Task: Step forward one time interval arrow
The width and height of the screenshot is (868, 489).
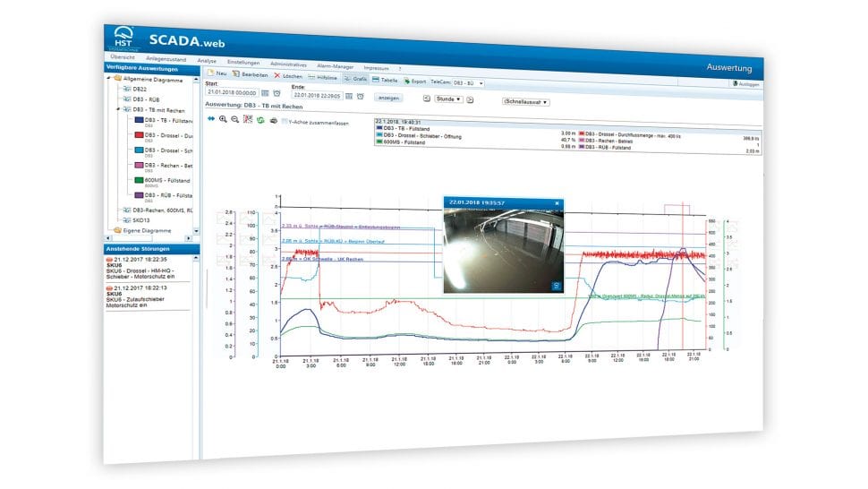Action: click(470, 100)
